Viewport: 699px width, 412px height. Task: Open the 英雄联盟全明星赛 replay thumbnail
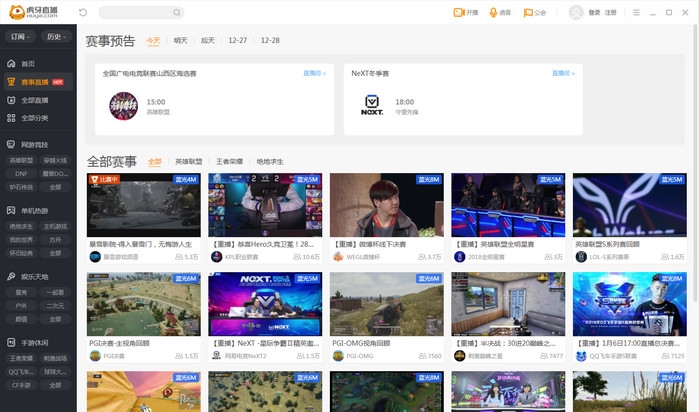click(x=508, y=205)
